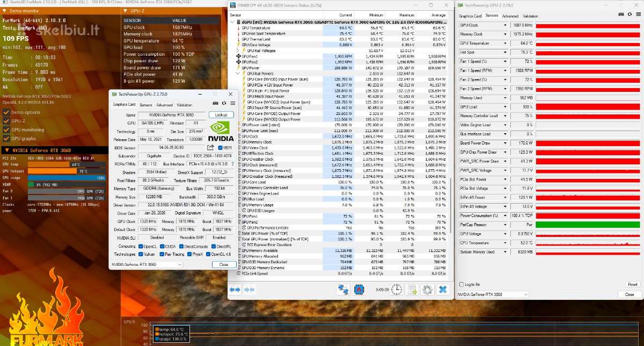Screen dimensions: 644x346
Task: Click refresh icon in right GPU-Z Sensors window
Action: coord(630,15)
